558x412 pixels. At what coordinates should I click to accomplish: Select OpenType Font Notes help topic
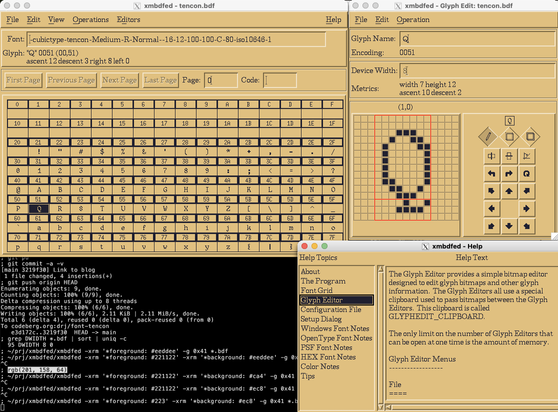(336, 338)
